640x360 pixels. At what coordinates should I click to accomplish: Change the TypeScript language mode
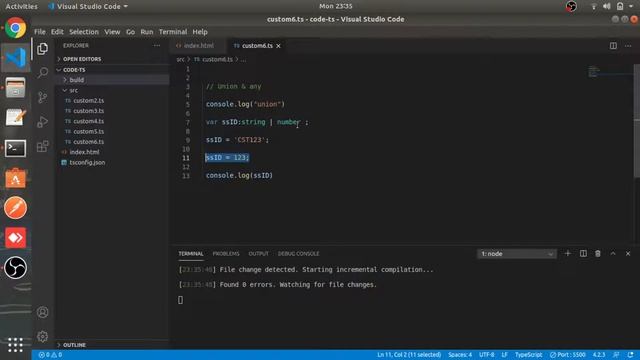[x=529, y=355]
